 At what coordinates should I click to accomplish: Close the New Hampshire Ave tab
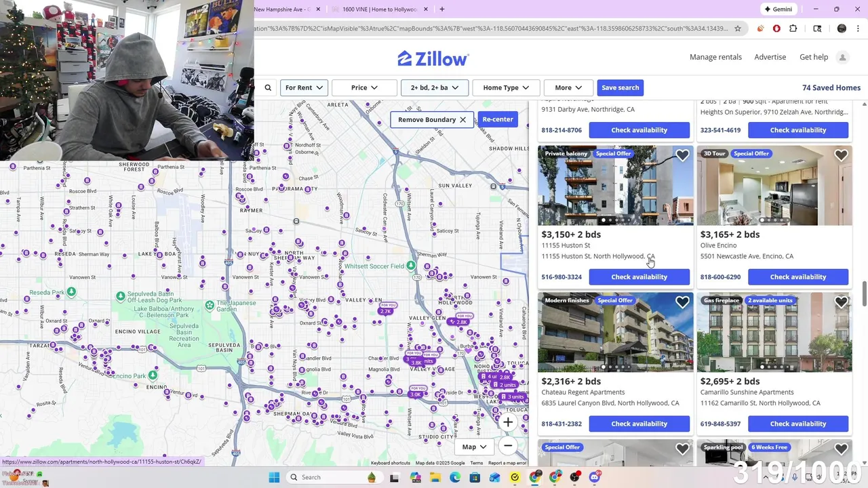point(318,9)
